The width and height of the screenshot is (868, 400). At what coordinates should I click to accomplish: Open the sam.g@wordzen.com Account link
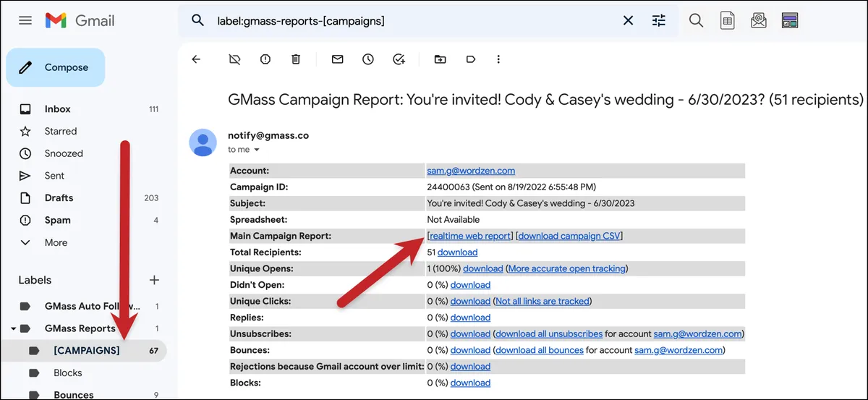coord(471,171)
